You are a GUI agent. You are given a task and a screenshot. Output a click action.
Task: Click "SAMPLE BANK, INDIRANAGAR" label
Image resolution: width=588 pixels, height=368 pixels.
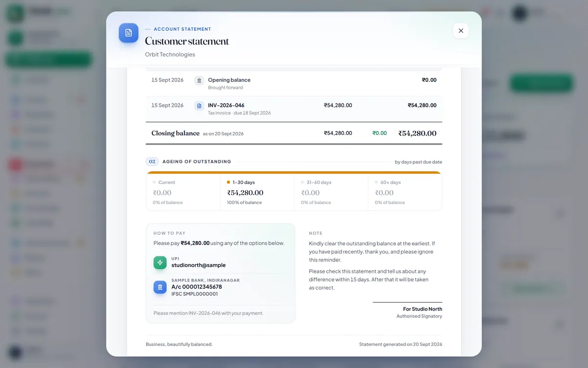[206, 281]
